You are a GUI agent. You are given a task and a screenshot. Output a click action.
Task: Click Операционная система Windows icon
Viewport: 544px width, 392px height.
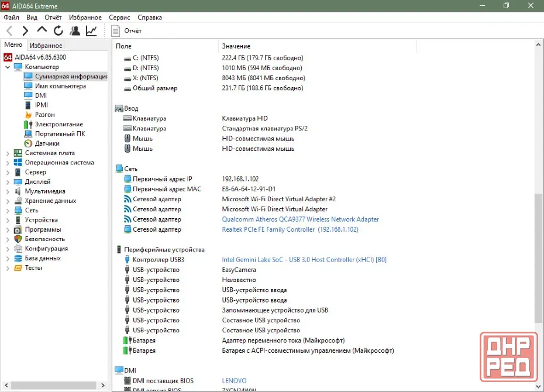(x=18, y=162)
